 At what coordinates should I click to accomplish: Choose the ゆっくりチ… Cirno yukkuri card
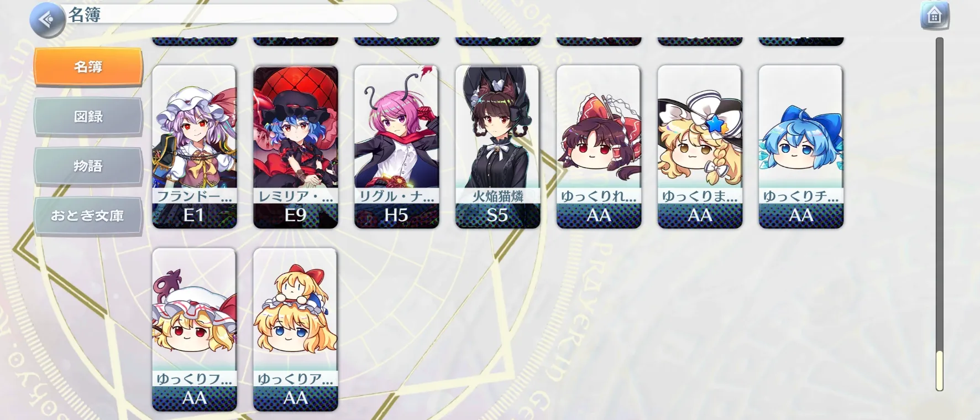click(801, 147)
